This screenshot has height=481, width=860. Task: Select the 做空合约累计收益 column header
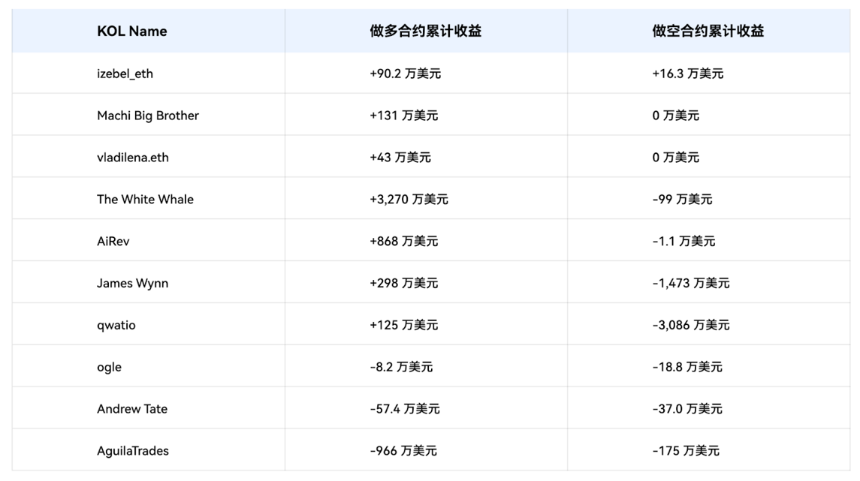[x=708, y=31]
